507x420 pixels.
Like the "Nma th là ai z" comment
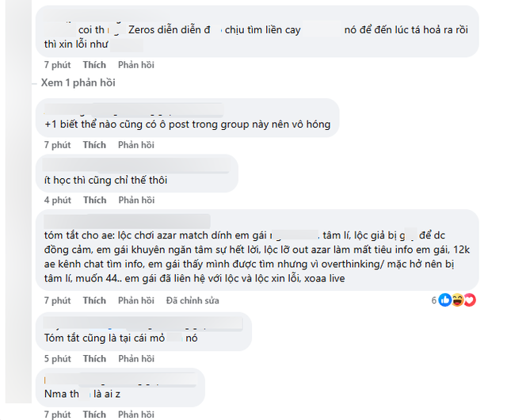click(x=94, y=414)
